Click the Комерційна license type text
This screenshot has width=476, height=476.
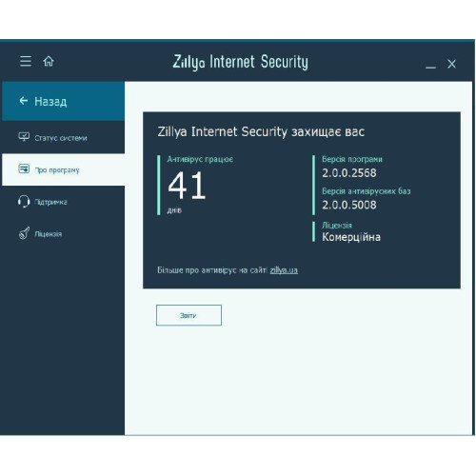click(351, 237)
